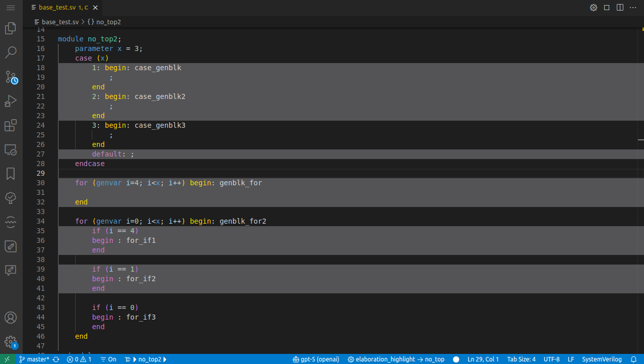Click the gpt-5 (openai) status bar item
The image size is (644, 364).
(316, 359)
